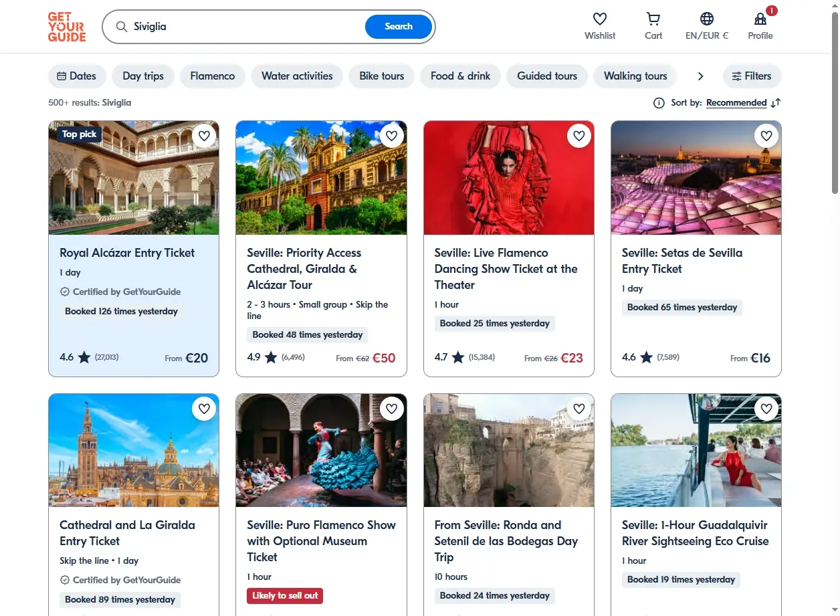Image resolution: width=840 pixels, height=616 pixels.
Task: Open Royal Alcázar Entry Ticket title
Action: 127,253
